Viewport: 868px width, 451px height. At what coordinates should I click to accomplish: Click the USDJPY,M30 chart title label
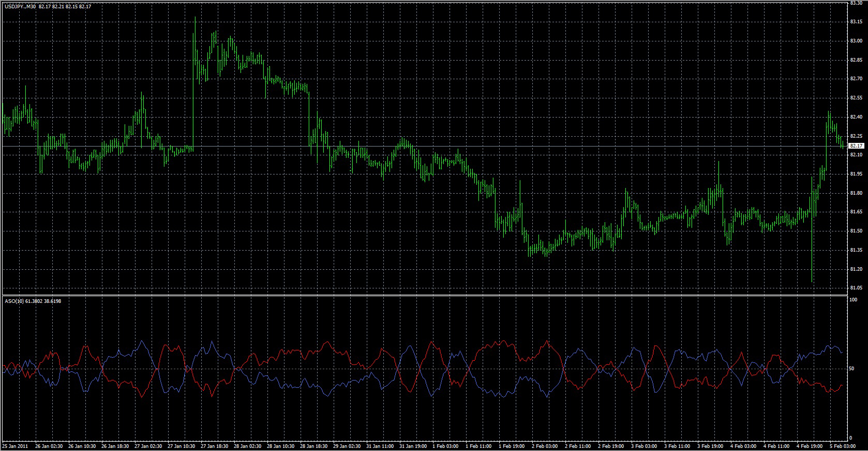[20, 7]
